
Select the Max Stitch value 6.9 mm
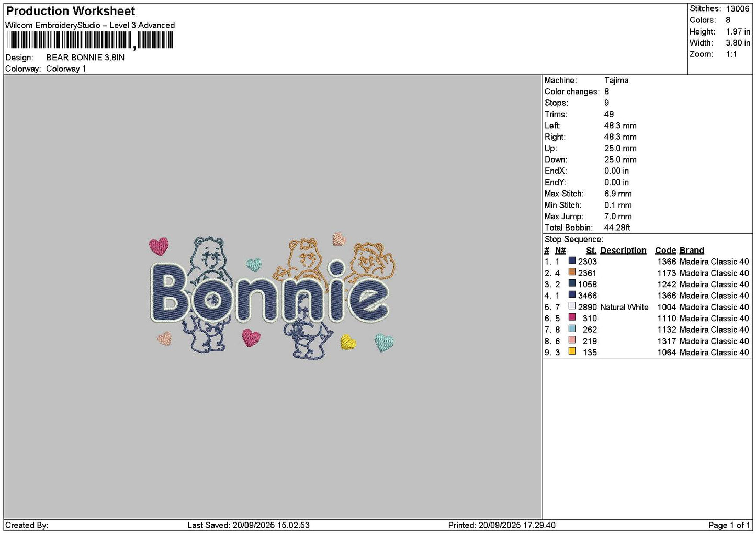(618, 194)
